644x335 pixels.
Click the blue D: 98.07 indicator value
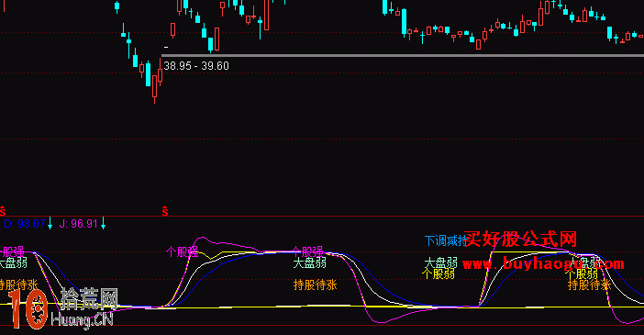click(24, 224)
